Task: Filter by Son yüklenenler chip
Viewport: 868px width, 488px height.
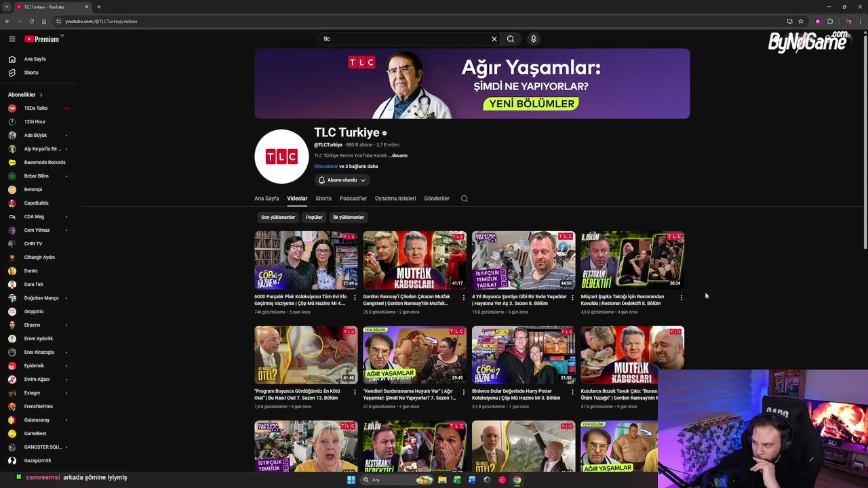Action: click(278, 218)
